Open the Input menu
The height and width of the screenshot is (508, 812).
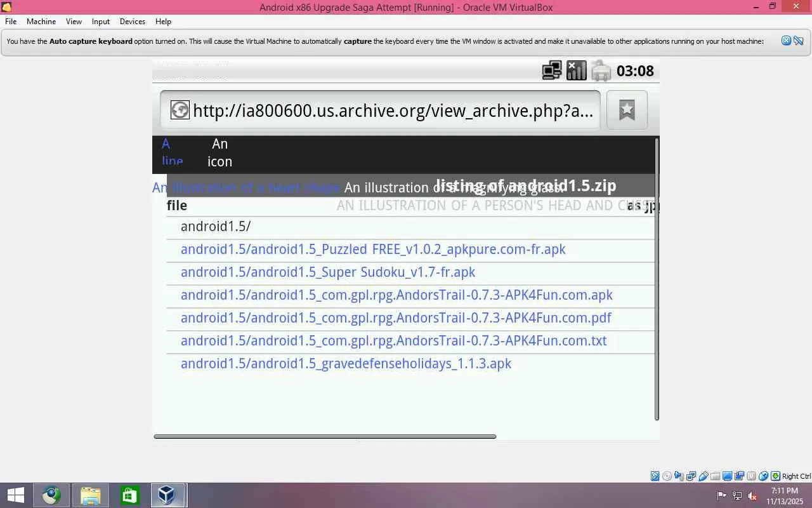[x=101, y=21]
